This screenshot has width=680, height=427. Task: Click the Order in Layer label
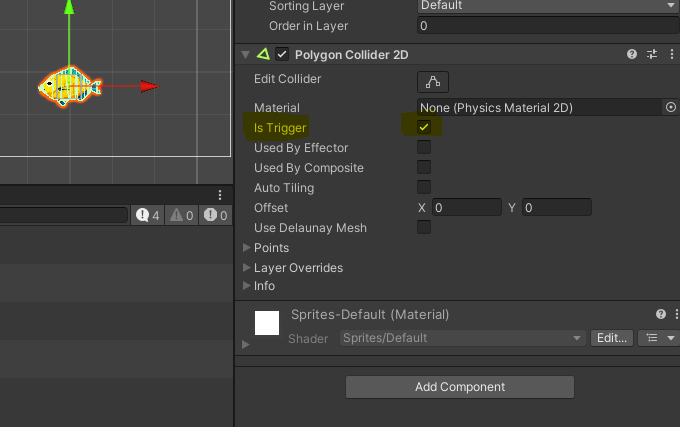(x=308, y=26)
